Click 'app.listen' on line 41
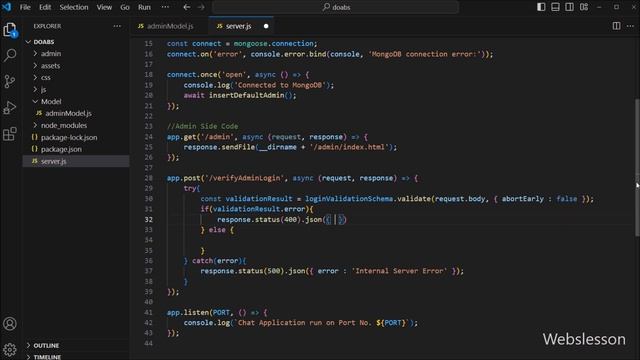 (188, 312)
